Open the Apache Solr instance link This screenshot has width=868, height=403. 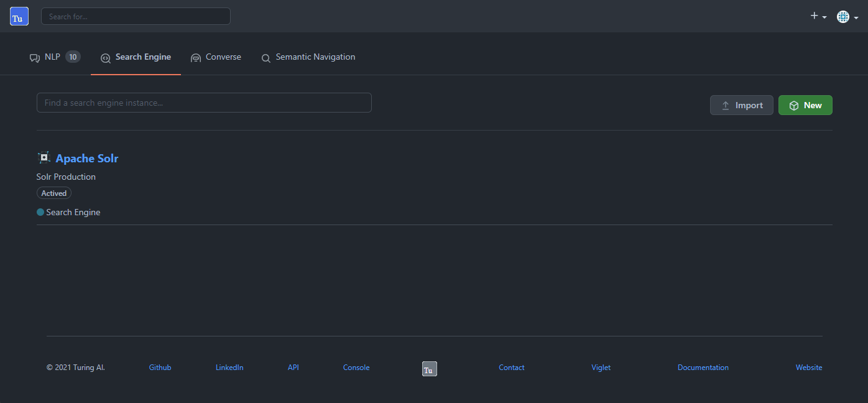86,158
